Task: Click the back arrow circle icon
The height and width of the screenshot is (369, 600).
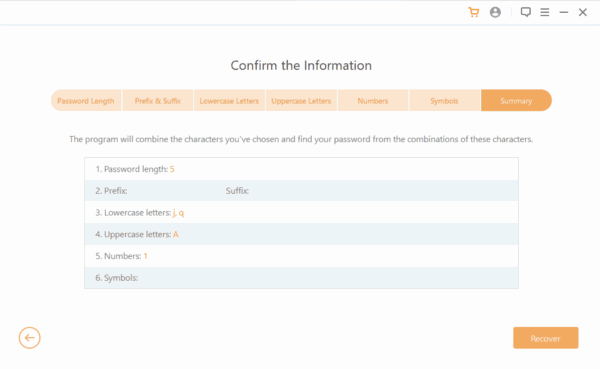Action: 29,338
